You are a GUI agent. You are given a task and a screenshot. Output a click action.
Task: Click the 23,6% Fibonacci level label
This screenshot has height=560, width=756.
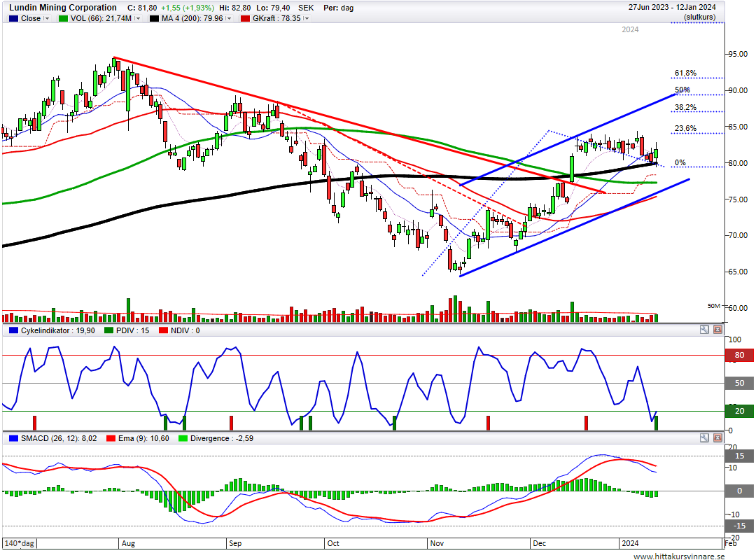[x=685, y=128]
